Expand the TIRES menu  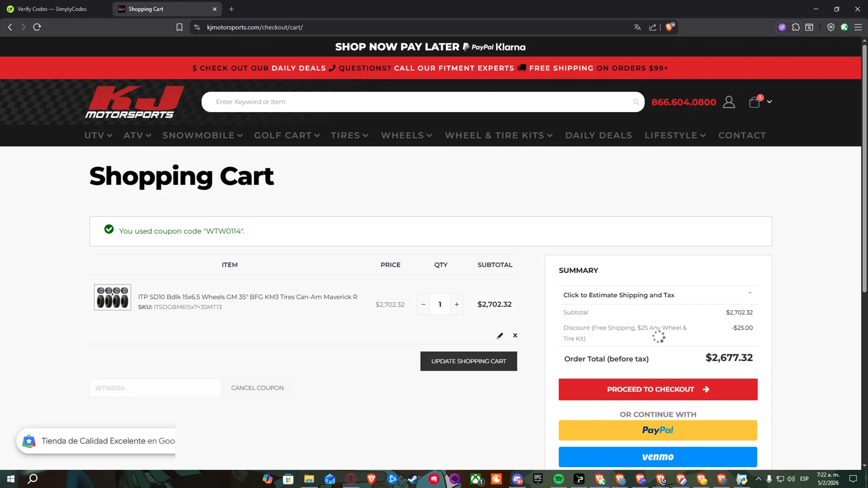[x=350, y=135]
